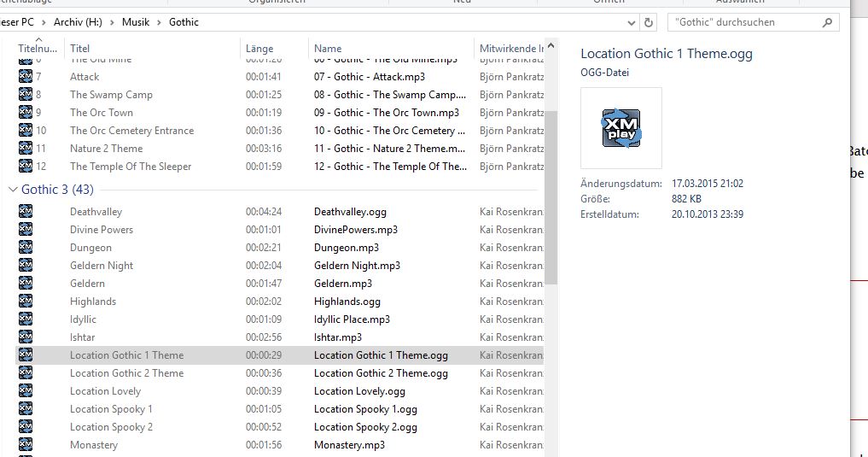
Task: Select the icon of Dungeon track row
Action: tap(26, 248)
